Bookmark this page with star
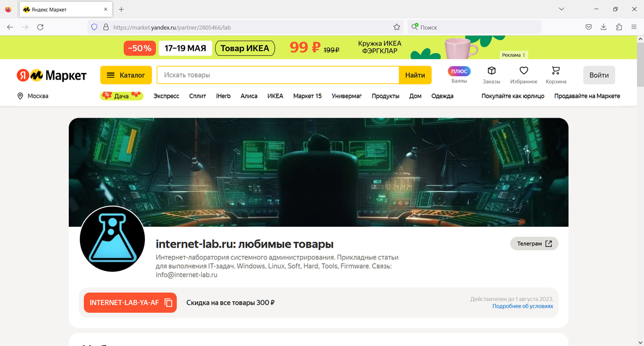This screenshot has width=644, height=346. 397,27
